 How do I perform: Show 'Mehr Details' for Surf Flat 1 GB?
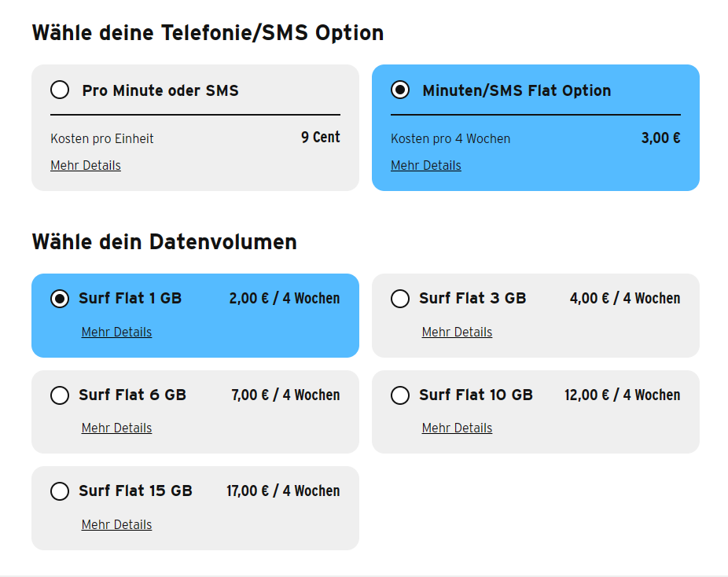pyautogui.click(x=116, y=332)
